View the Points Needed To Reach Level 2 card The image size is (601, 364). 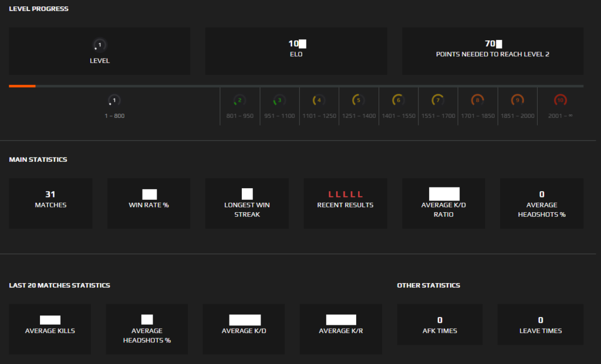coord(492,51)
